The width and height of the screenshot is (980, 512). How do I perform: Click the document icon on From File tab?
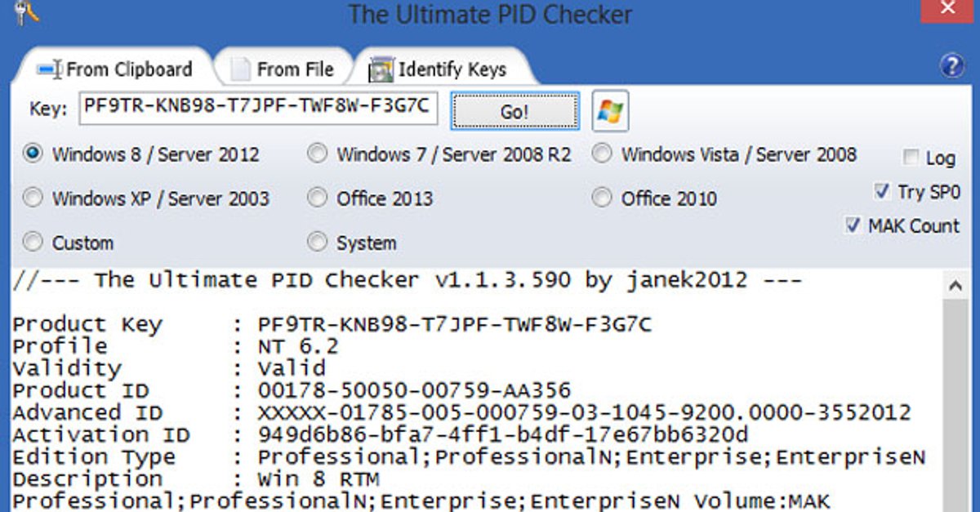coord(242,69)
